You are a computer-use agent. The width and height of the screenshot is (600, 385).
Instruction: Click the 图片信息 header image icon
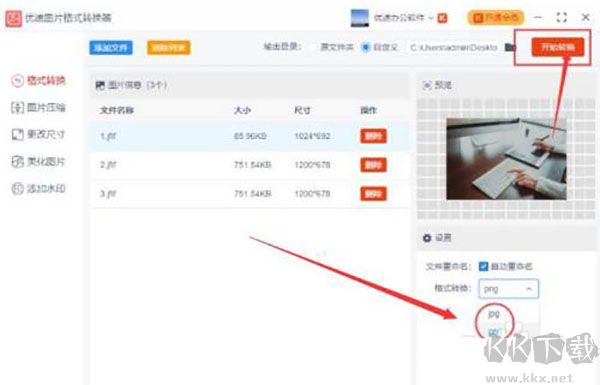(100, 85)
